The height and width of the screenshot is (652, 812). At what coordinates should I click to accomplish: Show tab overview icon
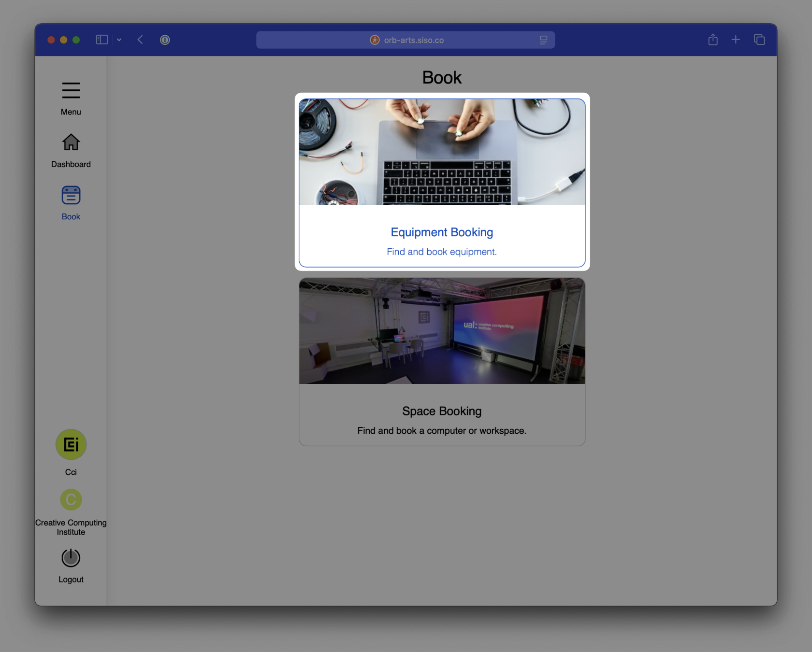(x=759, y=40)
